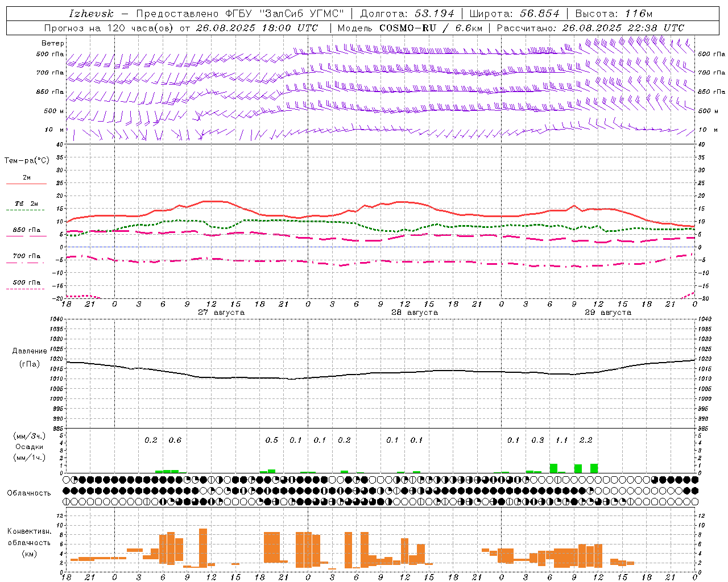Click the '(км)' convective cloud unit label
Image resolution: width=728 pixels, height=582 pixels.
click(30, 554)
